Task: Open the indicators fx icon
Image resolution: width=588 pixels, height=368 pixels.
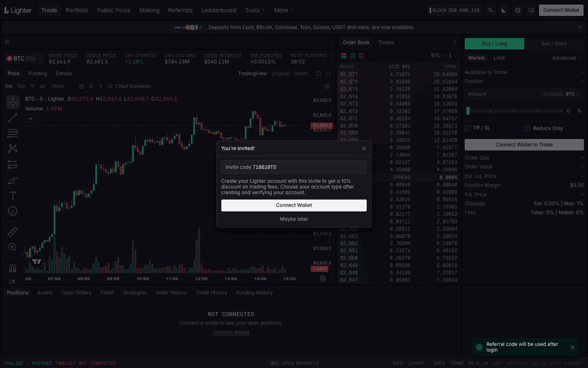Action: (91, 86)
